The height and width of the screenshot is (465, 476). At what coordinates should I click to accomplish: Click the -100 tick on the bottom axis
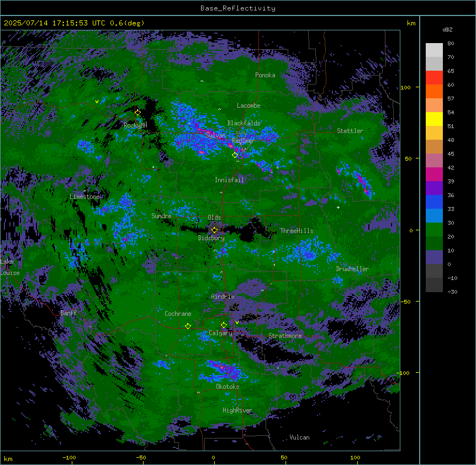[69, 457]
